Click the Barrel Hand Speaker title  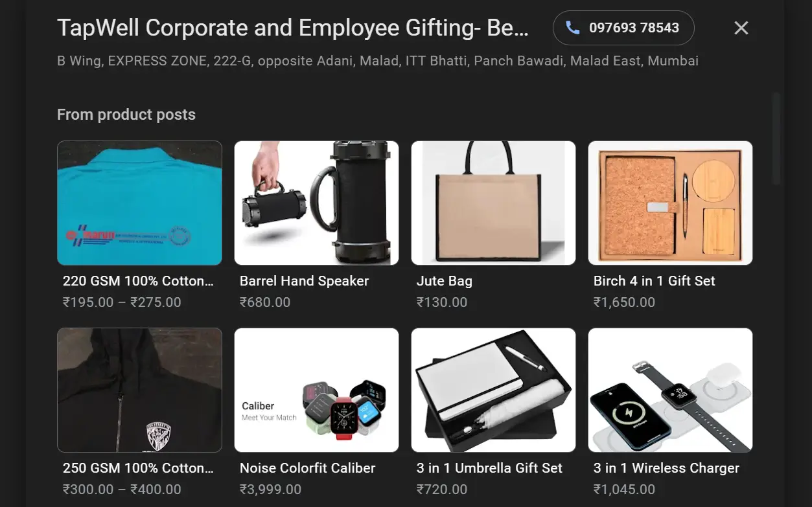click(304, 281)
